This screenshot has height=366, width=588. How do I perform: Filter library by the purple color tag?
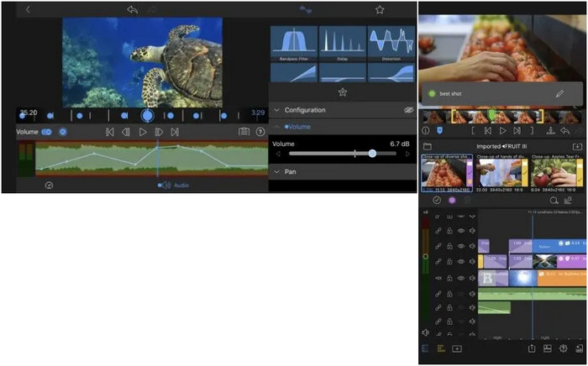(452, 201)
